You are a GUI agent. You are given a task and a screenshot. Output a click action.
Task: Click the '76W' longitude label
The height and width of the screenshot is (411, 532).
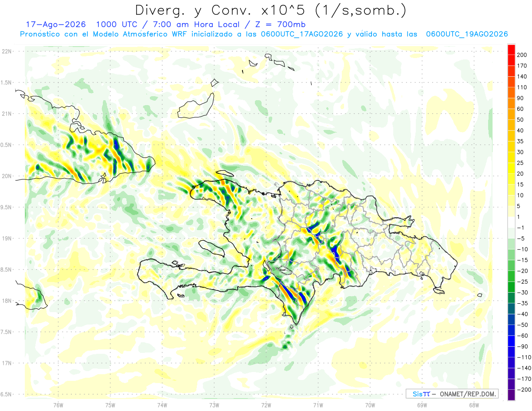(58, 405)
